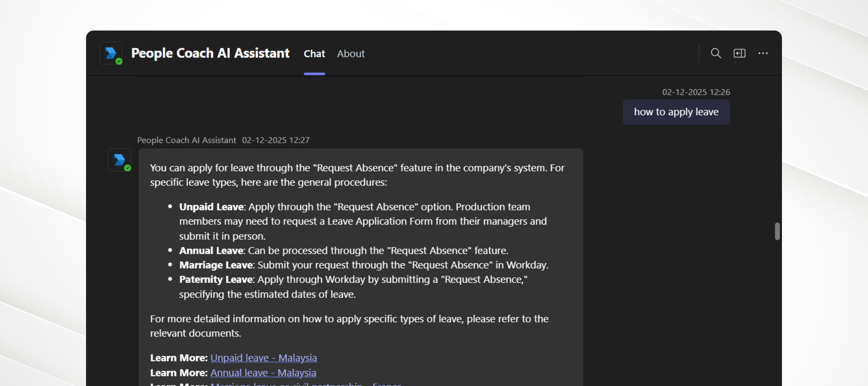Screen dimensions: 868x386
Task: Open the About tab
Action: pos(351,54)
